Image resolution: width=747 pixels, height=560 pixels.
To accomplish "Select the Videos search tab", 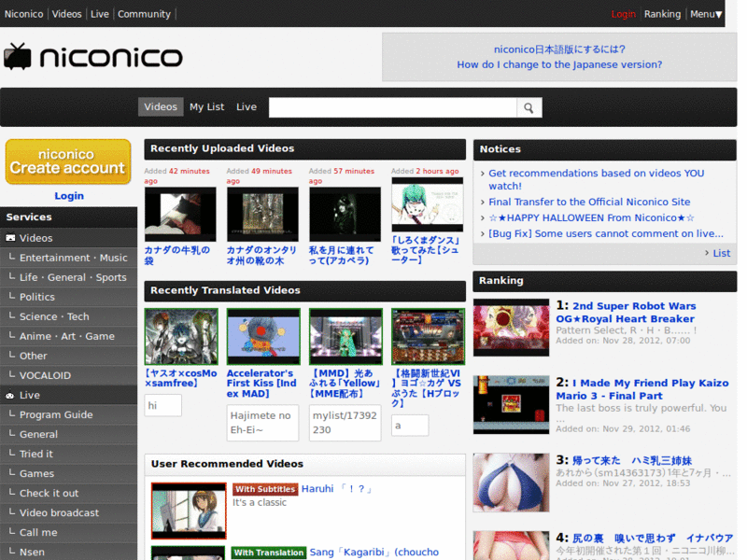I will [x=161, y=107].
